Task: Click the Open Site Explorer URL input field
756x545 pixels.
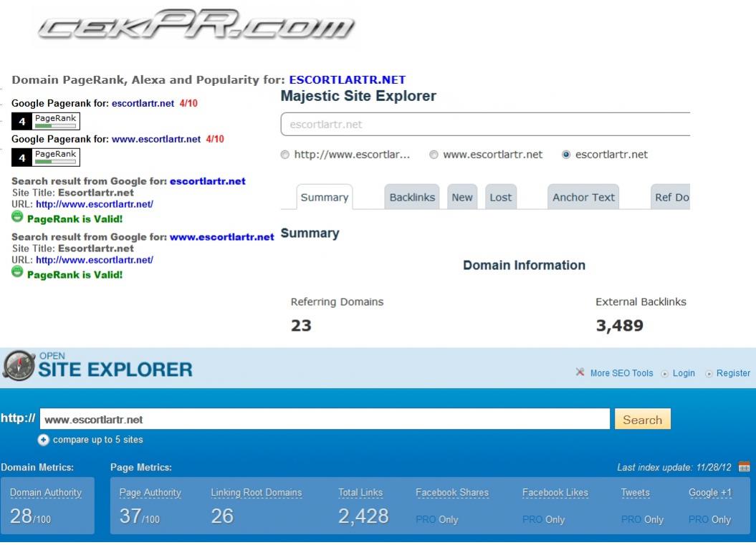Action: click(325, 419)
